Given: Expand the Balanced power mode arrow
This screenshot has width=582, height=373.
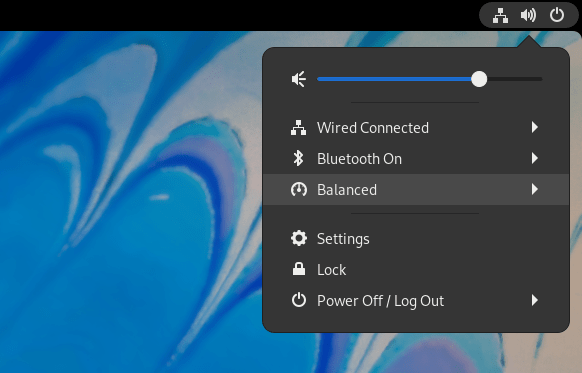Looking at the screenshot, I should 534,189.
